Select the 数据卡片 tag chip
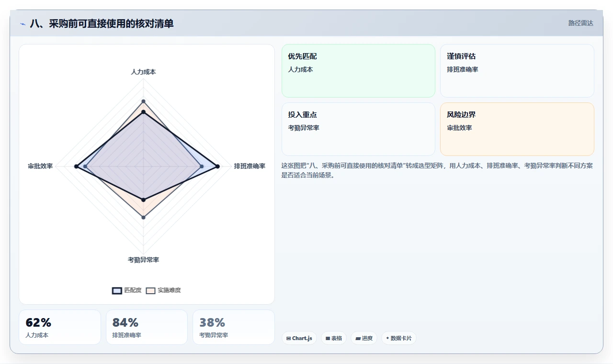The image size is (613, 364). pos(399,338)
